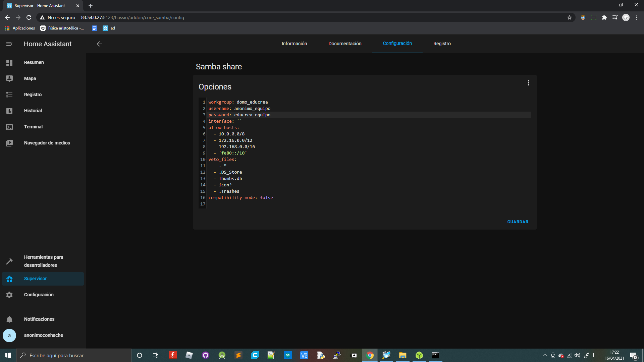The image size is (644, 362).
Task: Click the GUARDAR button
Action: click(x=518, y=222)
